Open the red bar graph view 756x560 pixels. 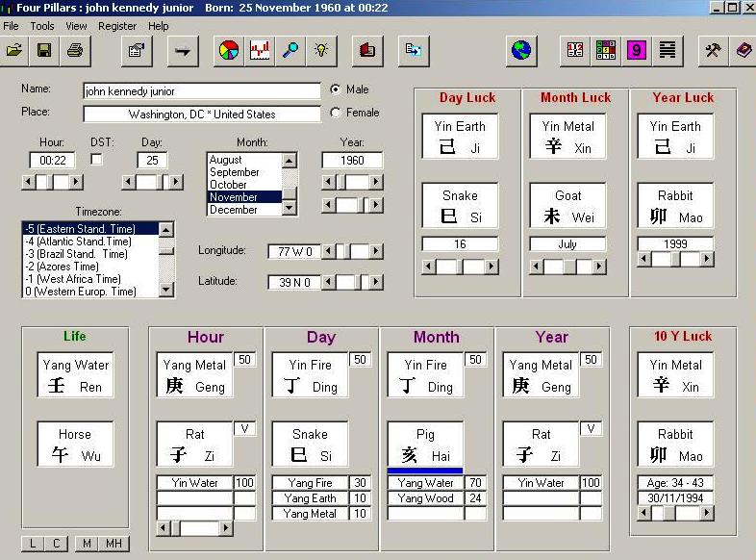coord(260,50)
